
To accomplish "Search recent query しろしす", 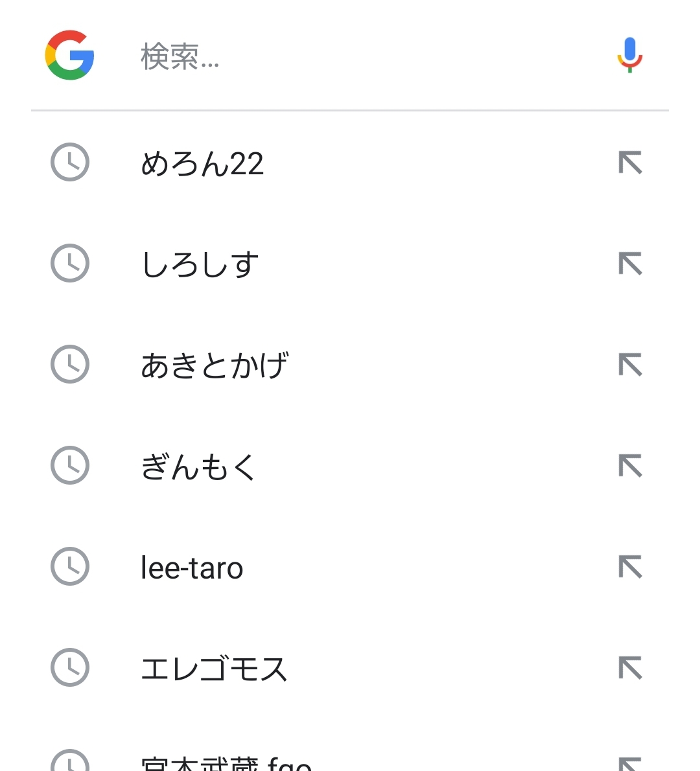I will click(x=200, y=264).
